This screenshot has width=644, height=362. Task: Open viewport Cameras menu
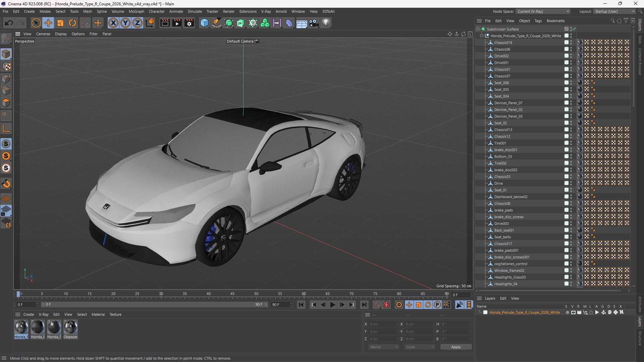pyautogui.click(x=43, y=34)
